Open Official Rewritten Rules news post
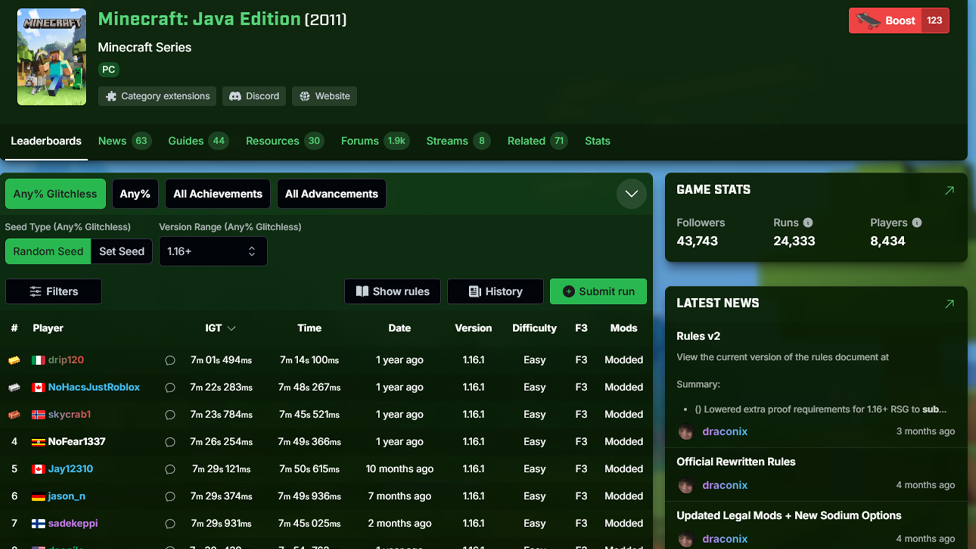 pos(736,462)
